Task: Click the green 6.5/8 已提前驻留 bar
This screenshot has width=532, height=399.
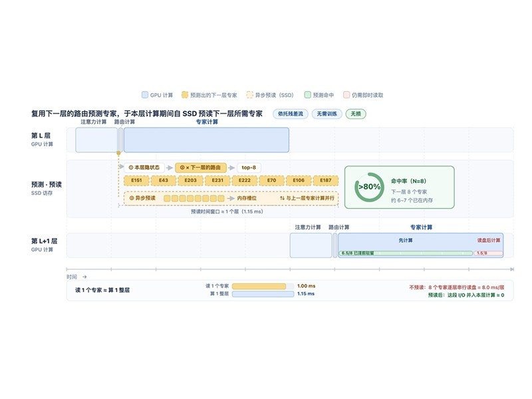Action: (x=406, y=253)
